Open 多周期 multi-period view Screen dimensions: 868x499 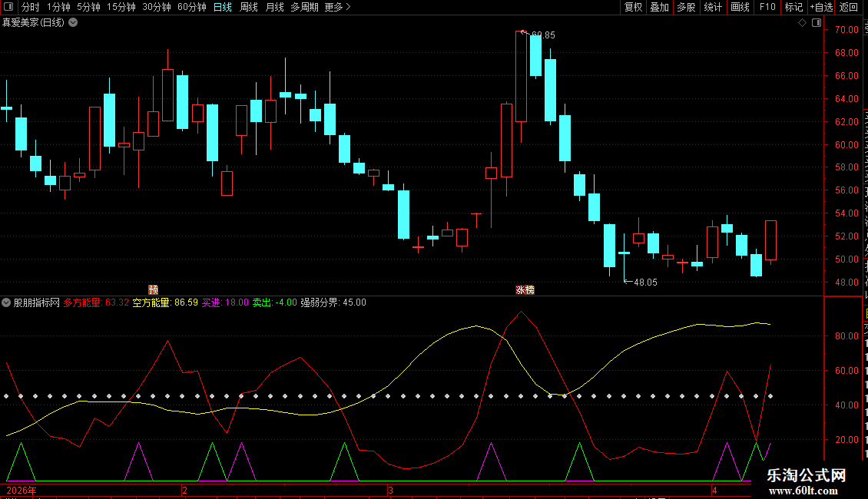pyautogui.click(x=304, y=7)
